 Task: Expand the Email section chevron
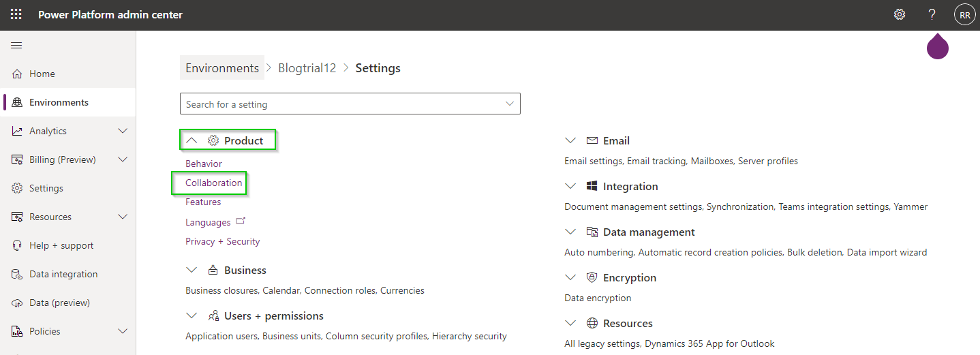click(571, 140)
